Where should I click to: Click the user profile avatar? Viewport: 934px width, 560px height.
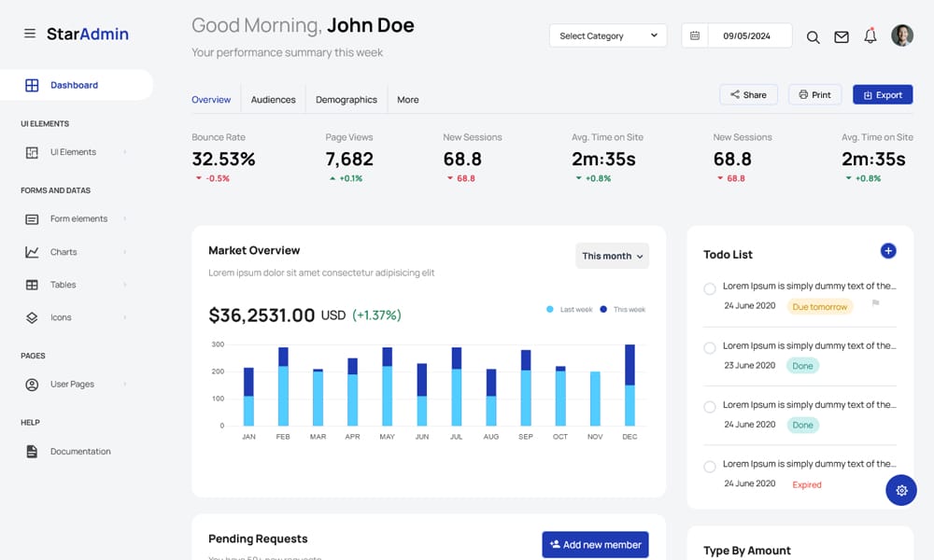pos(901,35)
